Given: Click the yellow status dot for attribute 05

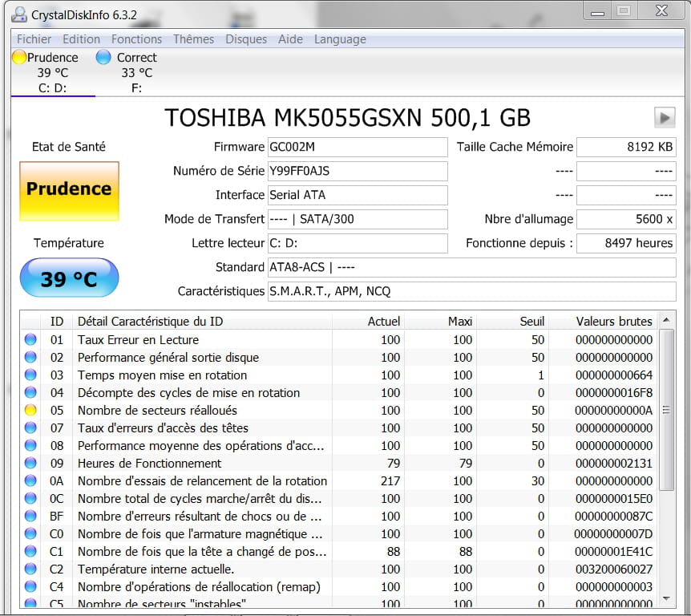Looking at the screenshot, I should pos(30,411).
